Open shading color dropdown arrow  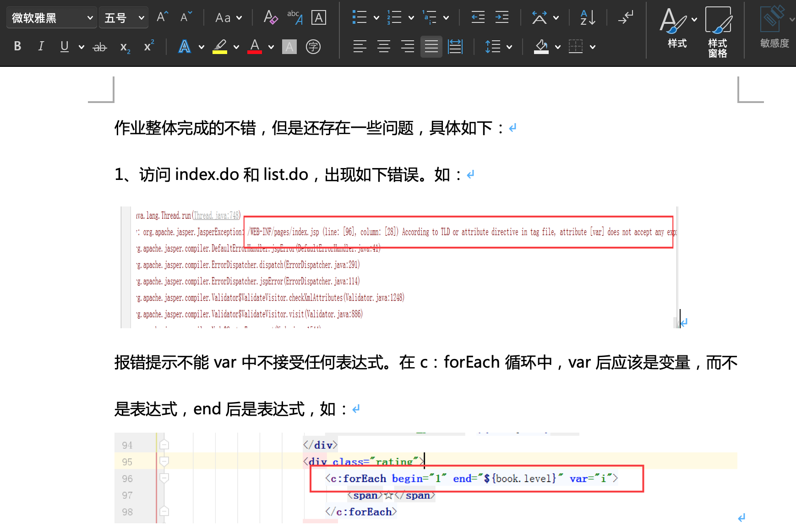(558, 47)
